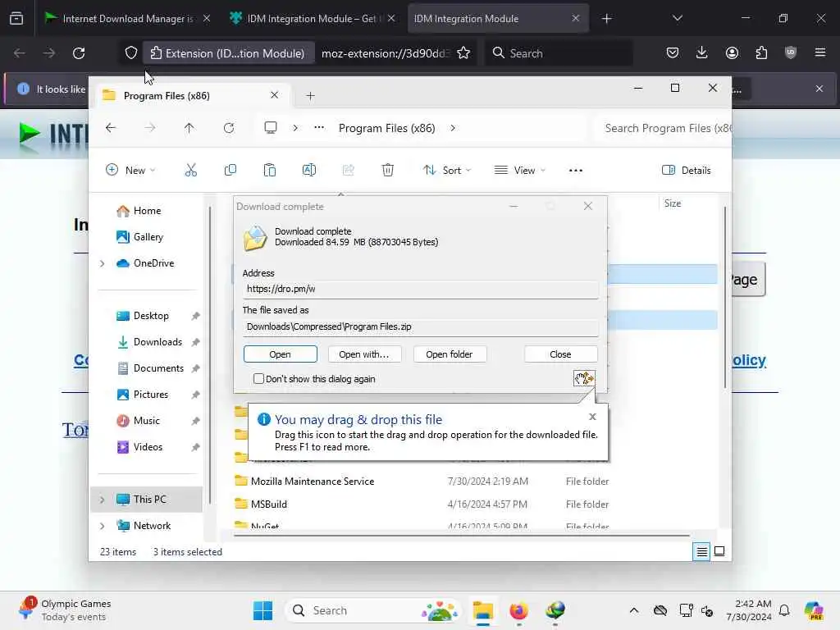840x630 pixels.
Task: Open the notification bell in system tray
Action: click(783, 610)
